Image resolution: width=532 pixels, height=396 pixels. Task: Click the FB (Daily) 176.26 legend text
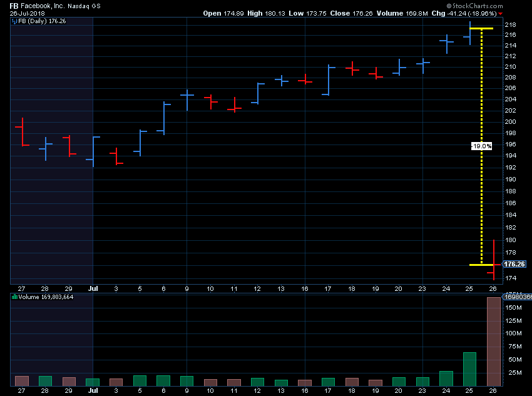42,21
